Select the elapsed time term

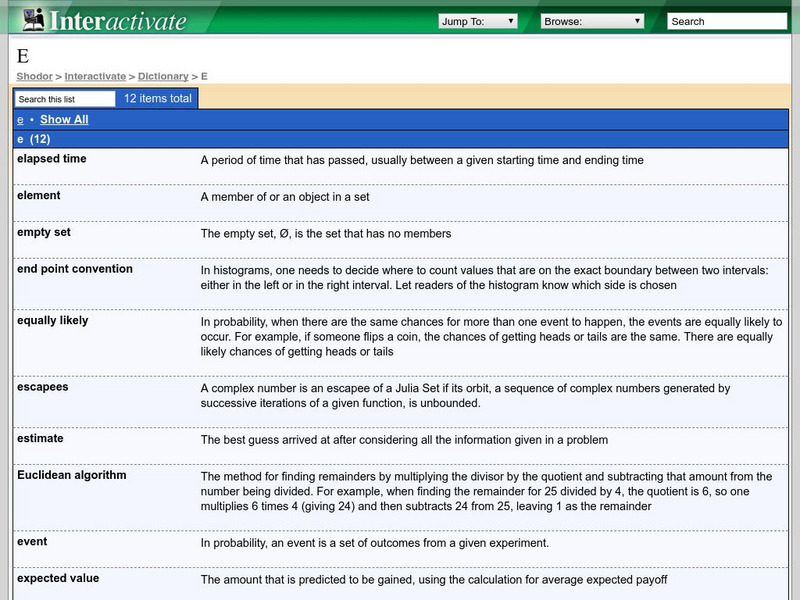pyautogui.click(x=52, y=159)
